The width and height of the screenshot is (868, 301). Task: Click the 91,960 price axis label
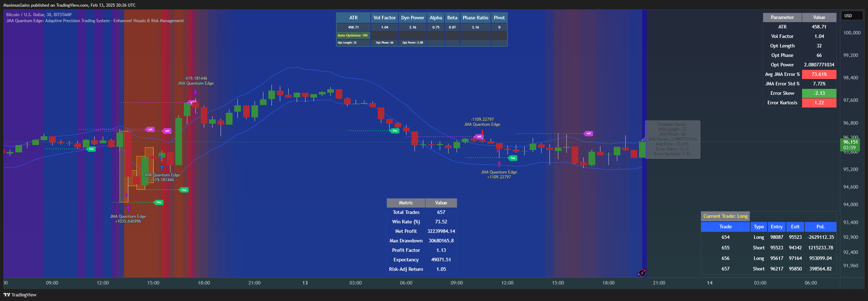coord(851,266)
